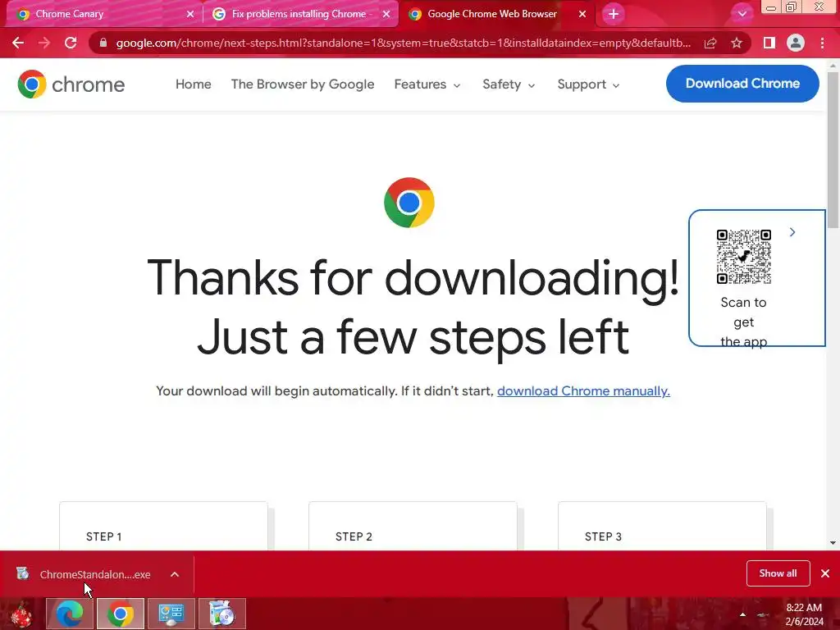The image size is (840, 630).
Task: Bookmark this page with the star
Action: (x=737, y=43)
